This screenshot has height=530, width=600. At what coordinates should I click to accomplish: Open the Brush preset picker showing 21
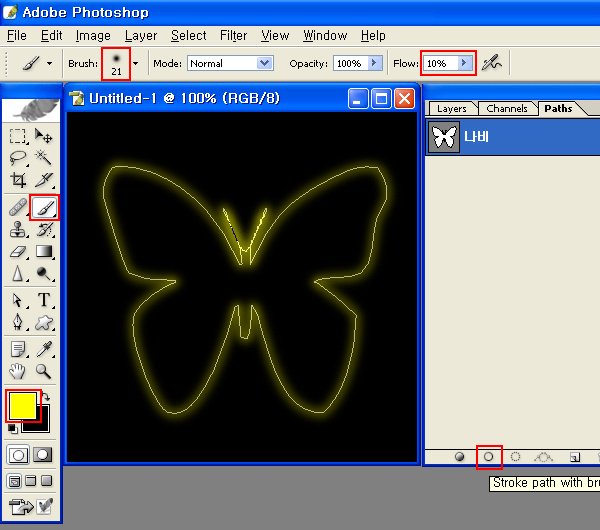116,64
